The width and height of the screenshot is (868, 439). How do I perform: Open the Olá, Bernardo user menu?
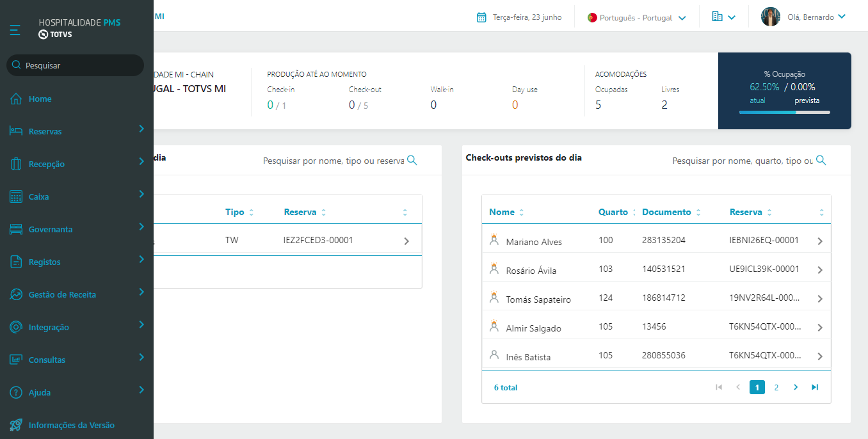coord(803,17)
